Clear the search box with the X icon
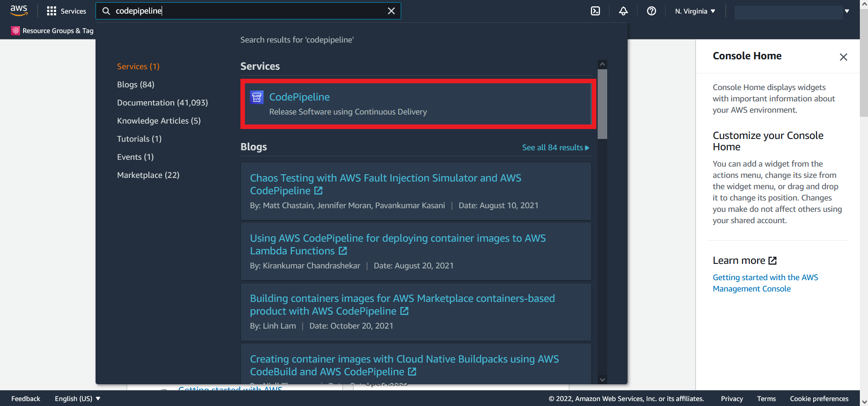 tap(391, 11)
